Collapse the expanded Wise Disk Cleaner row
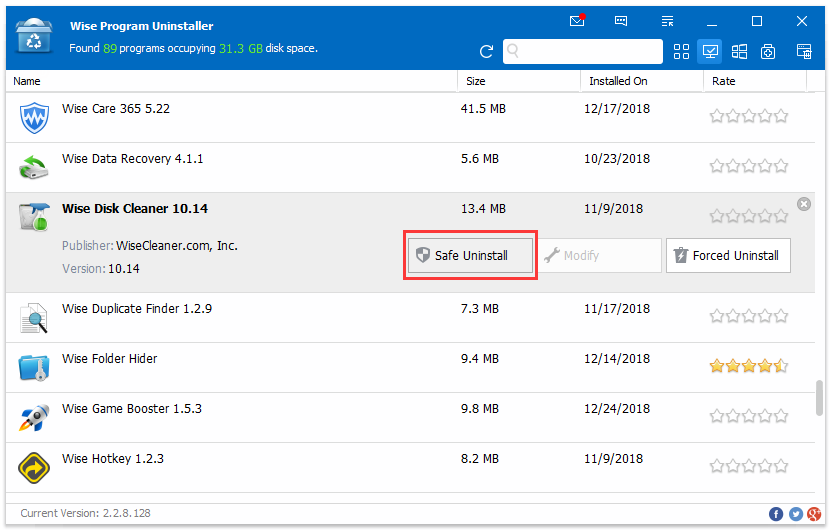 tap(804, 204)
